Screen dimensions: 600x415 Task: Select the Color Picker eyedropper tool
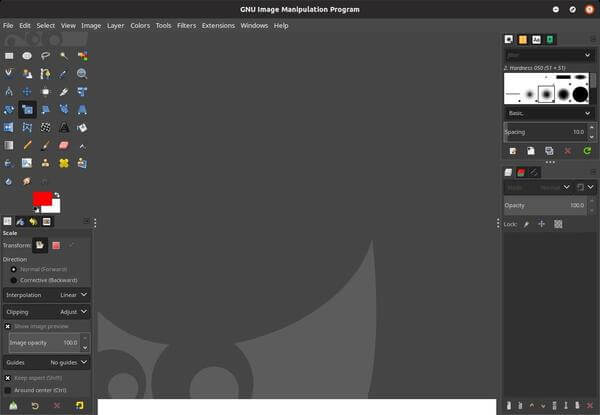64,73
